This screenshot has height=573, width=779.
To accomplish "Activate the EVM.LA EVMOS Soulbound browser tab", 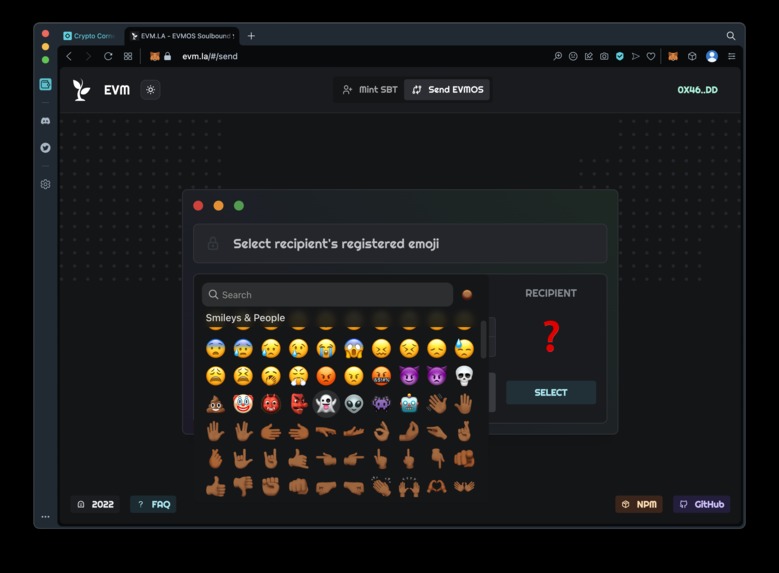I will pyautogui.click(x=183, y=36).
